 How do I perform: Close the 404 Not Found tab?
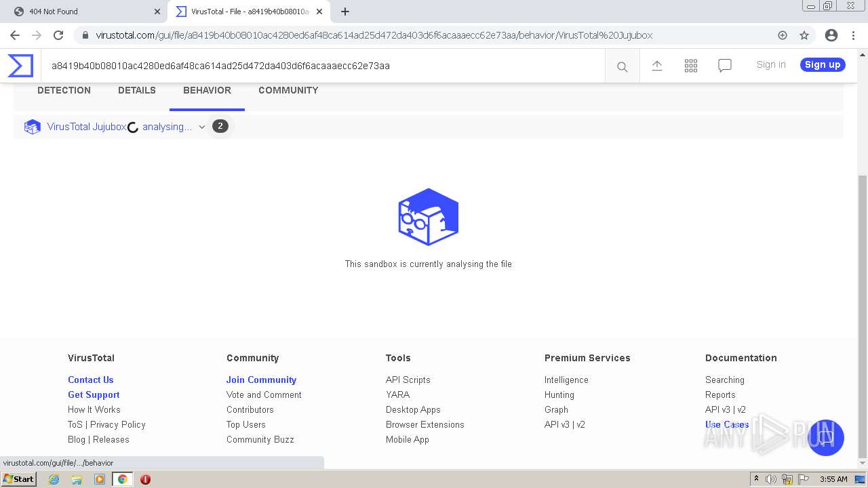(157, 12)
